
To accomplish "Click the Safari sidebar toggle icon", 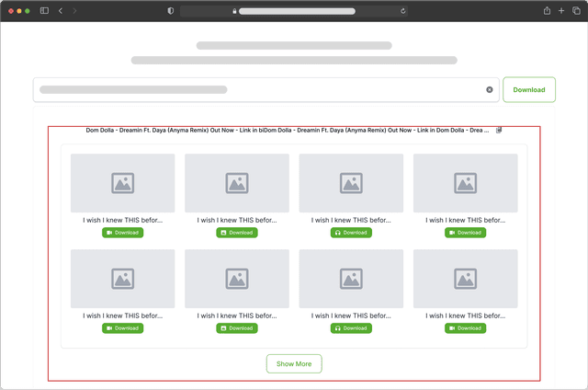I will (44, 11).
